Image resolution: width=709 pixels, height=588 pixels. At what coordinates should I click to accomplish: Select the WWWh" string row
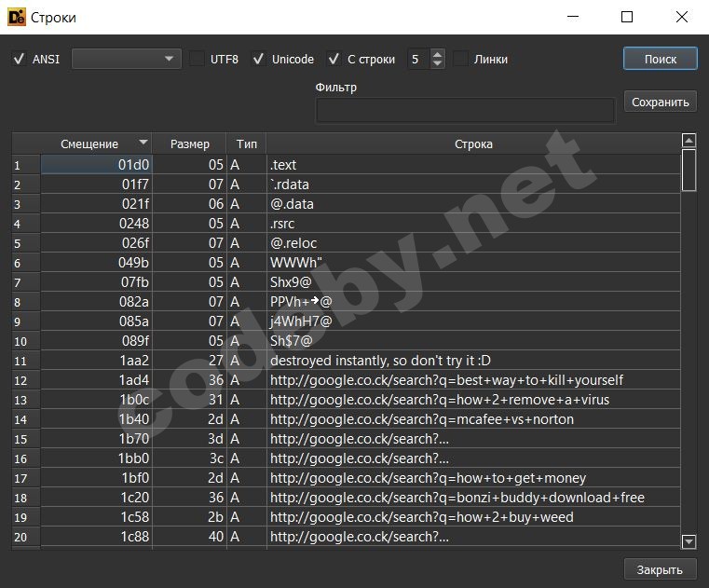(473, 263)
